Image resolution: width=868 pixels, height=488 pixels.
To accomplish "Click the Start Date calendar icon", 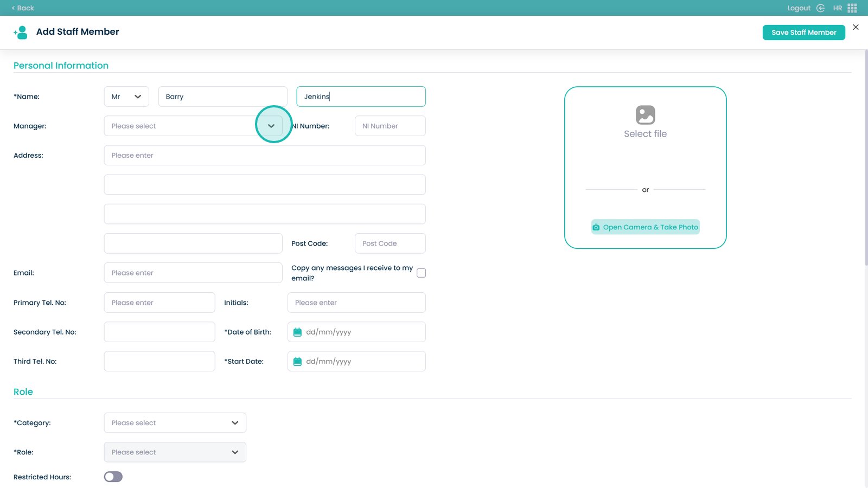I will tap(297, 362).
